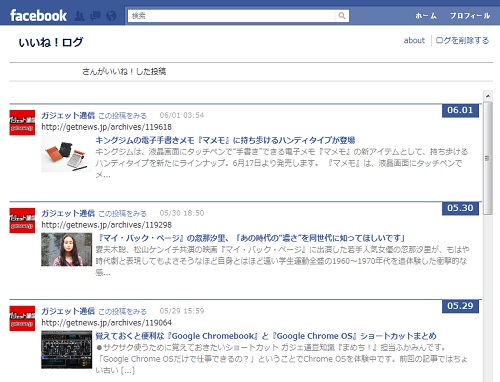Click timestamp 06/01 03:54
The height and width of the screenshot is (382, 500).
click(182, 115)
